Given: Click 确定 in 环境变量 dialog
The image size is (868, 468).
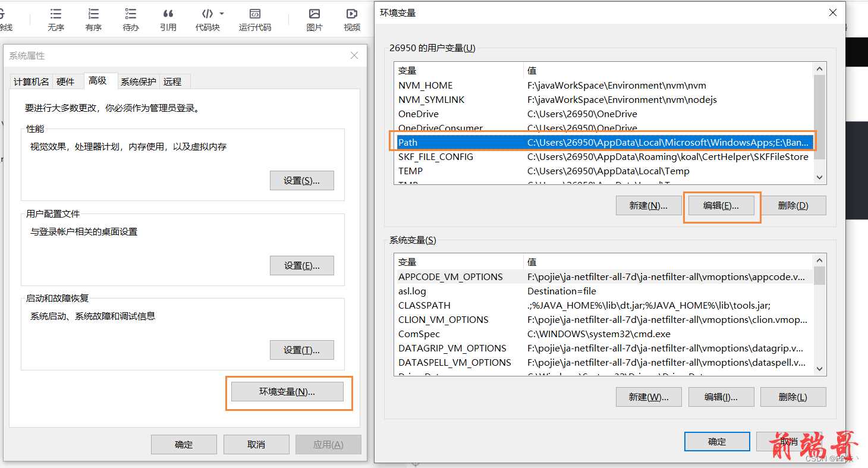Looking at the screenshot, I should pos(717,441).
